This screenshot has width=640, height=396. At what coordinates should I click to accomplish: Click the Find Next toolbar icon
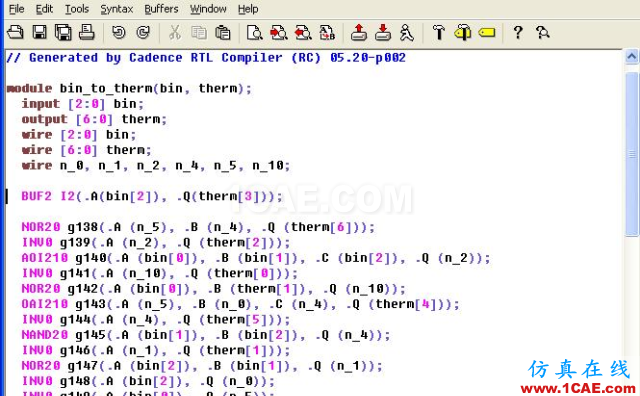279,32
